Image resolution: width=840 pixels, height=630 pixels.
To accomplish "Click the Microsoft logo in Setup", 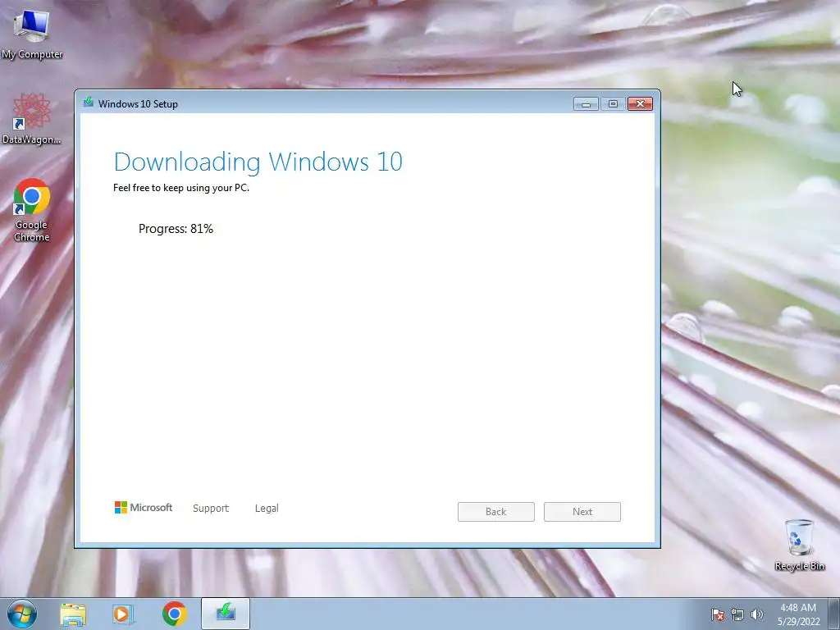I will (x=144, y=507).
